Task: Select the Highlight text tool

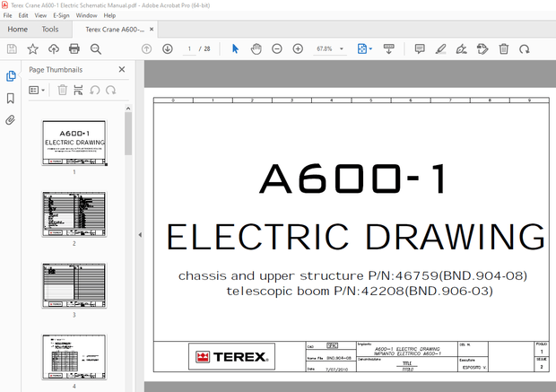Action: 440,49
